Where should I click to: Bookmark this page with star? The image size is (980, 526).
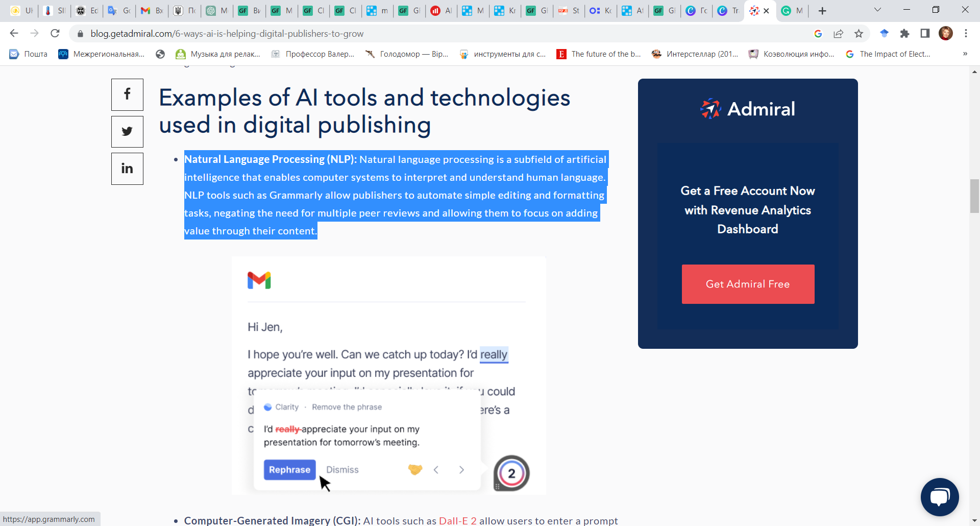click(x=859, y=34)
